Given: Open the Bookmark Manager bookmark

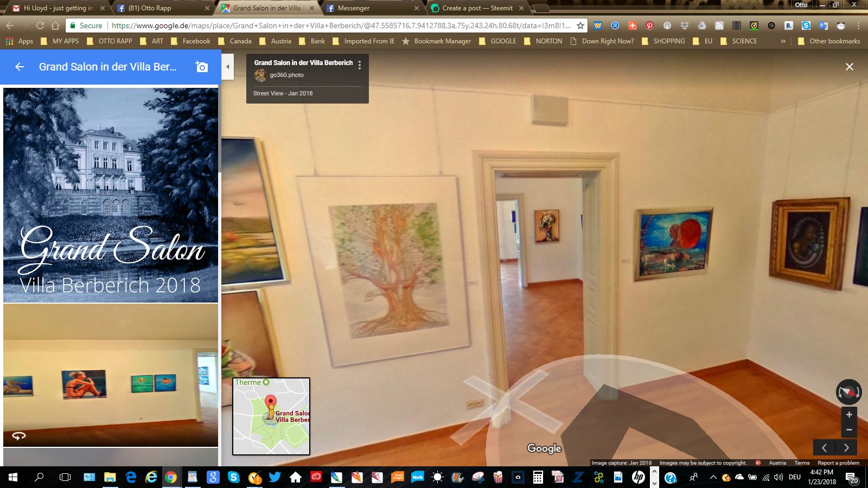Looking at the screenshot, I should 437,41.
